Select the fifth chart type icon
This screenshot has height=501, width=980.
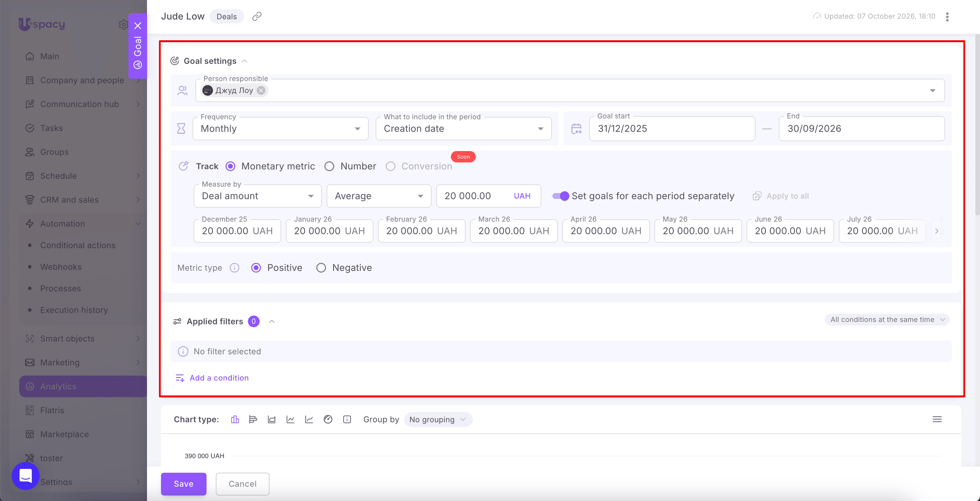coord(309,419)
